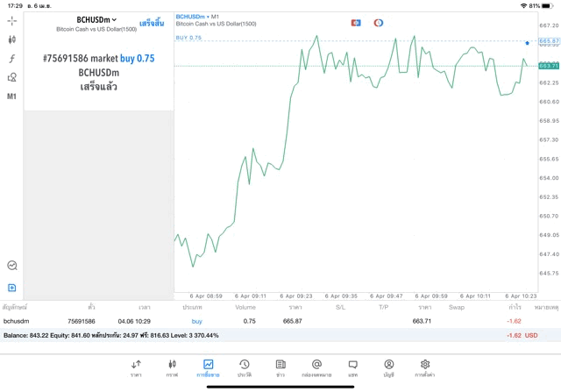Click the blue new order plus icon

click(x=12, y=288)
